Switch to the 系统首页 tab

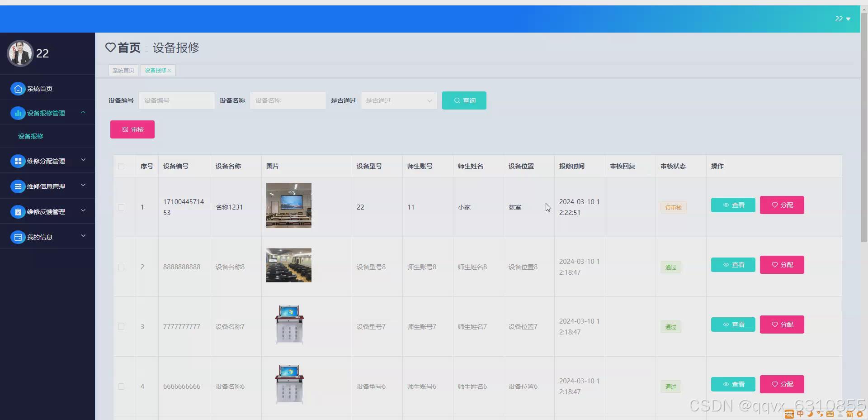click(x=123, y=71)
